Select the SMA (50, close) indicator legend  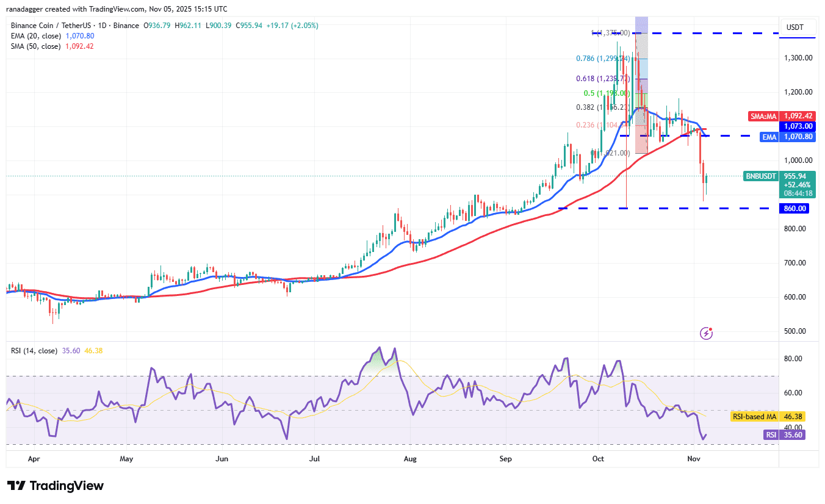[x=37, y=46]
